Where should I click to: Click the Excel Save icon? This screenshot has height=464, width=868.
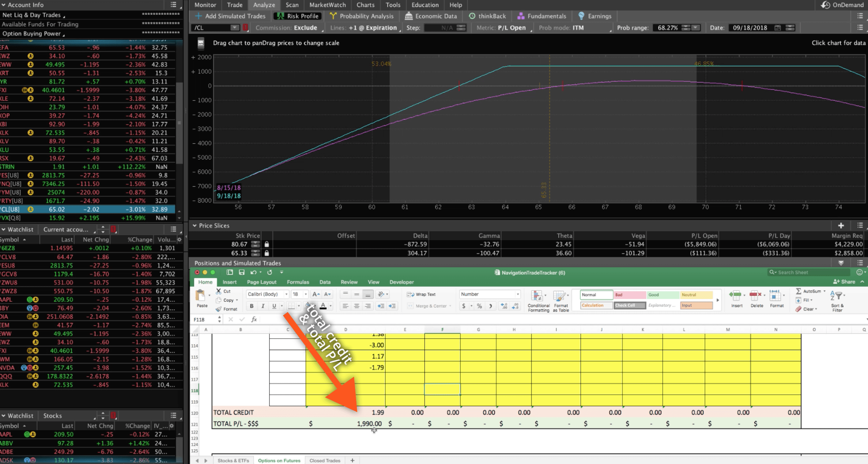point(241,272)
